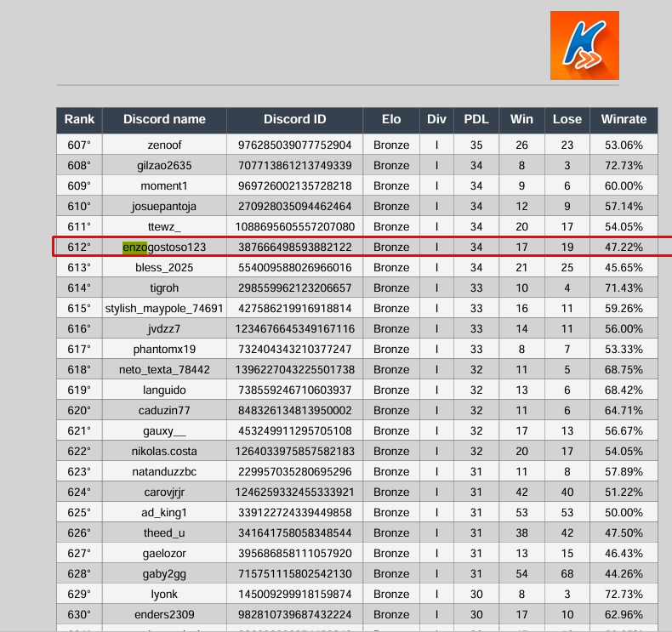Screen dimensions: 672x632
Task: Click lose count 68 in gaby2gg row
Action: coord(567,573)
